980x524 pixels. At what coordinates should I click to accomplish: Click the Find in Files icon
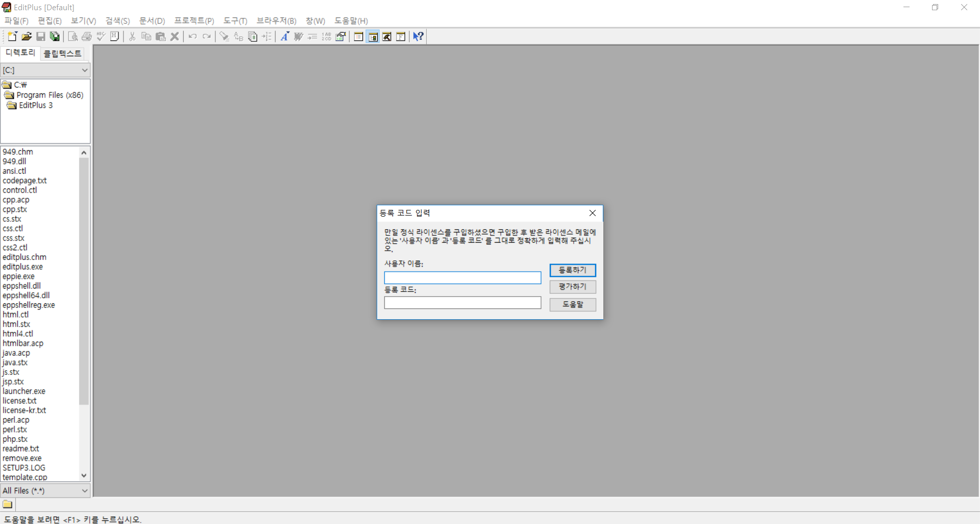tap(253, 36)
